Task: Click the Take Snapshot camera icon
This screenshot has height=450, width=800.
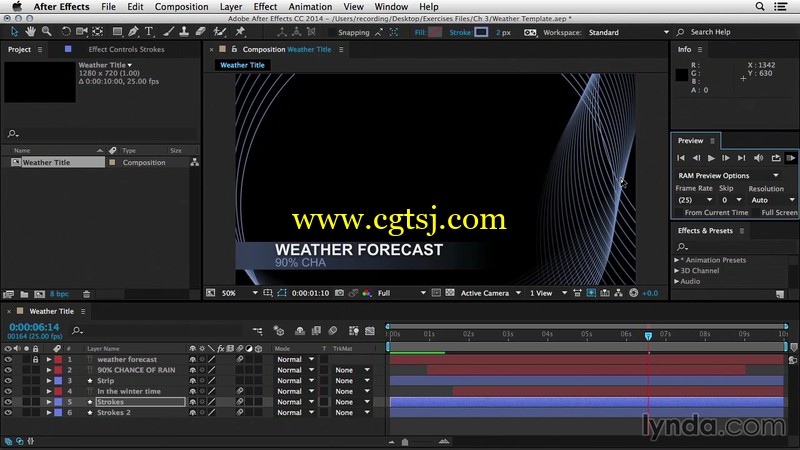Action: (339, 293)
